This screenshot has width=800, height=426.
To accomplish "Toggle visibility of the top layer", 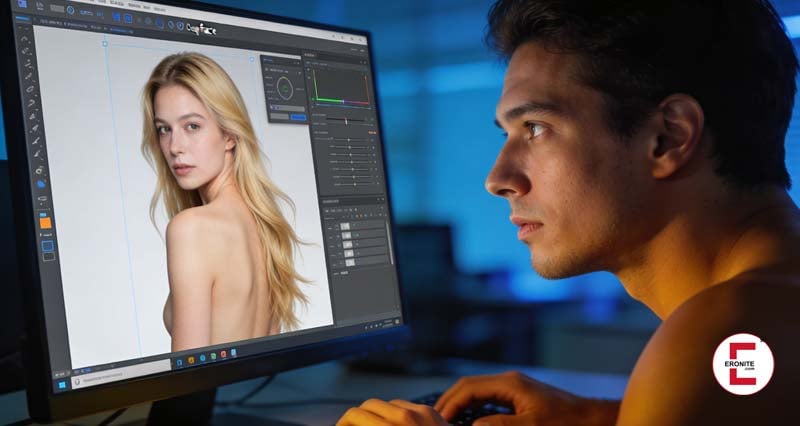I will (x=337, y=227).
